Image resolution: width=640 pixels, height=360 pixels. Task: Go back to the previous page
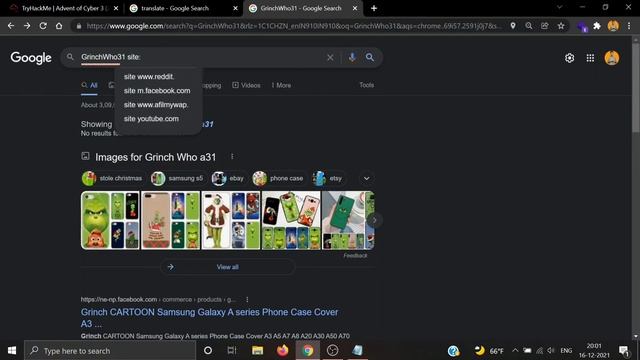(11, 26)
